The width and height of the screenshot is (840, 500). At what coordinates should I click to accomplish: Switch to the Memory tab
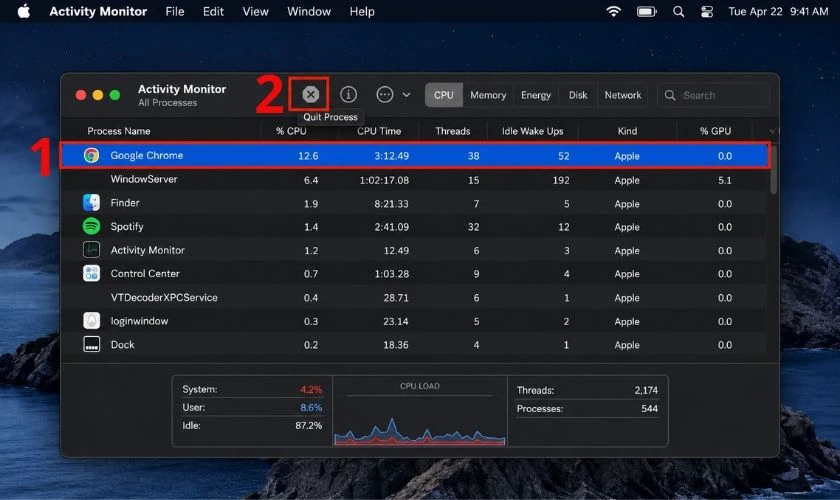click(488, 95)
